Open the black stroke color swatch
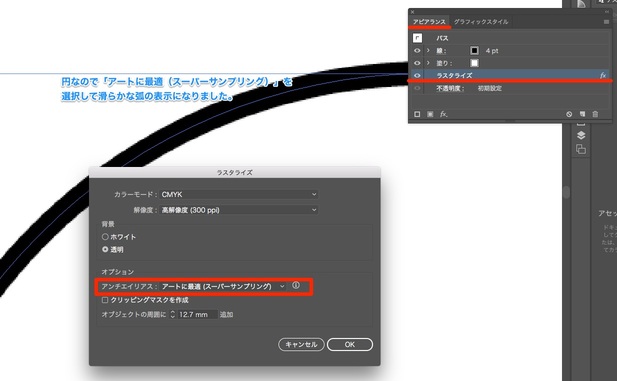This screenshot has width=617, height=381. [475, 50]
